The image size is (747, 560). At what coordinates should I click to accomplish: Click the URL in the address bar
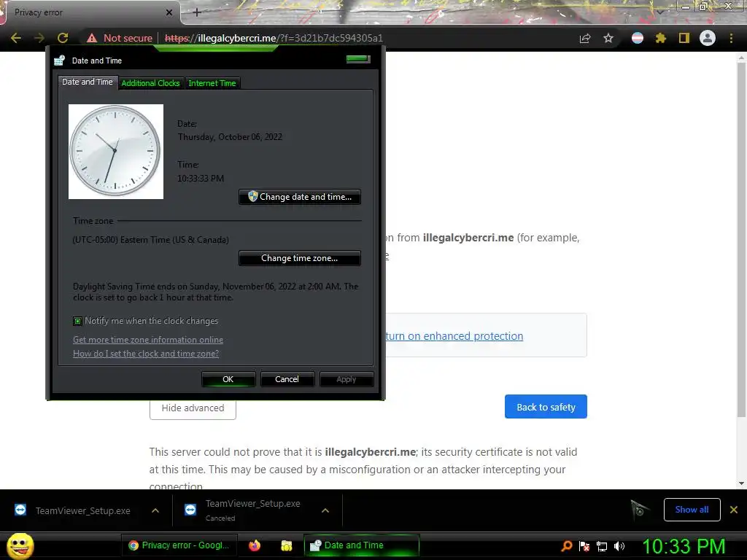pos(274,38)
